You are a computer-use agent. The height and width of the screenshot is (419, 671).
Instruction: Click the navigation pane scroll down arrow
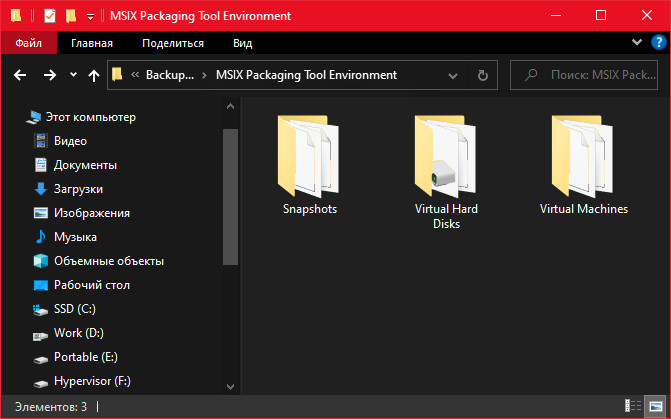pyautogui.click(x=230, y=386)
